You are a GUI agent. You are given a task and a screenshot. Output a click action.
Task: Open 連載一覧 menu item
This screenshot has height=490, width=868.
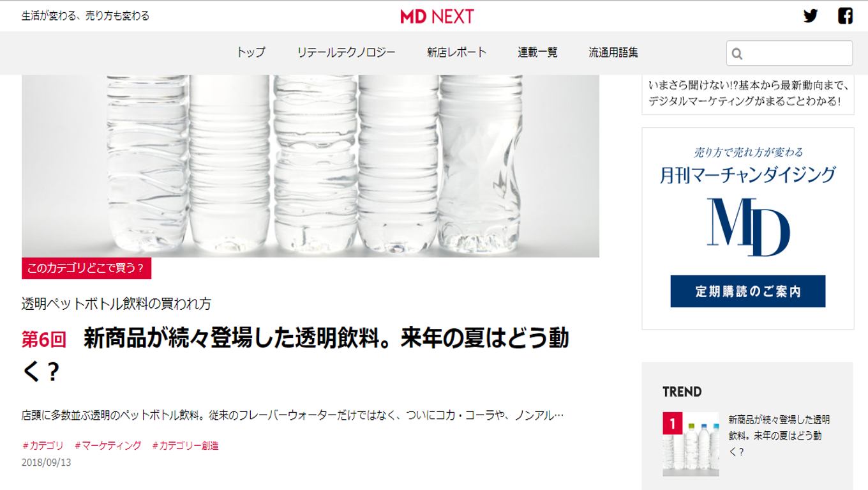538,52
